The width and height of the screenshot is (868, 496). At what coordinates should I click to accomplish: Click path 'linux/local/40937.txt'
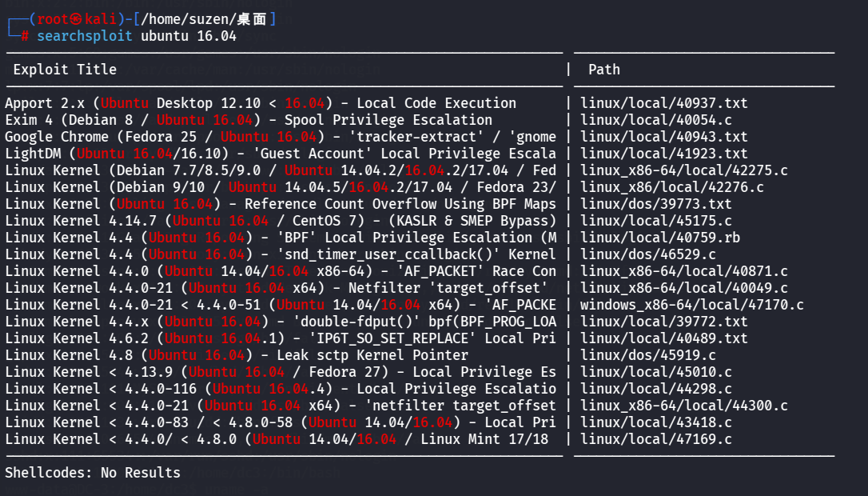(x=663, y=104)
